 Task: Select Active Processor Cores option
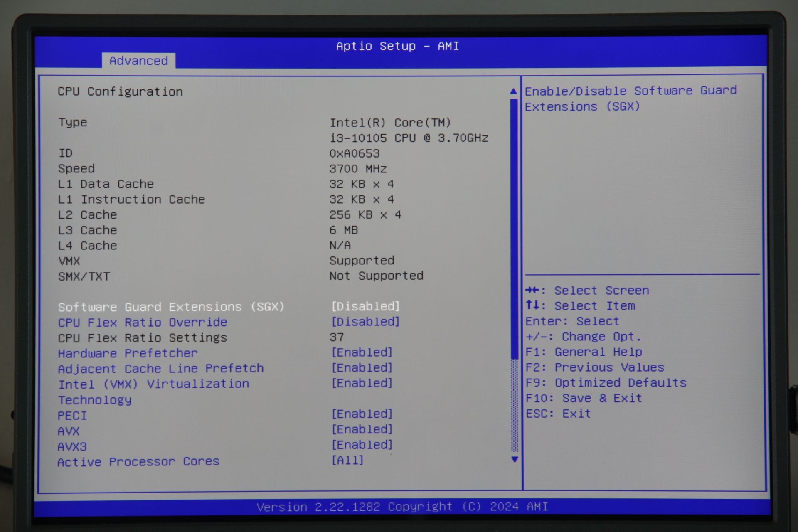(138, 462)
